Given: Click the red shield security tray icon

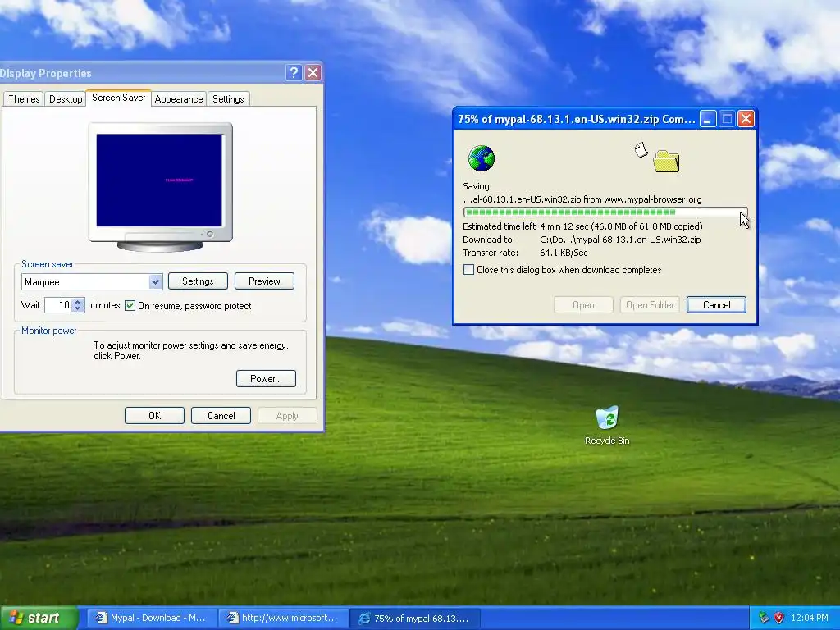Looking at the screenshot, I should [779, 618].
